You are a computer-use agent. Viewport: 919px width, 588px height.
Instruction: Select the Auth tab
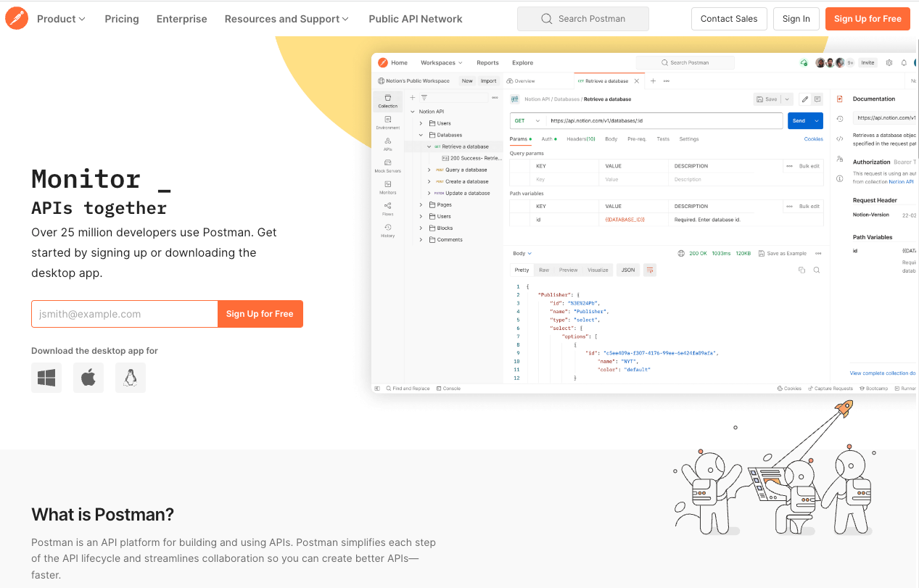click(549, 139)
